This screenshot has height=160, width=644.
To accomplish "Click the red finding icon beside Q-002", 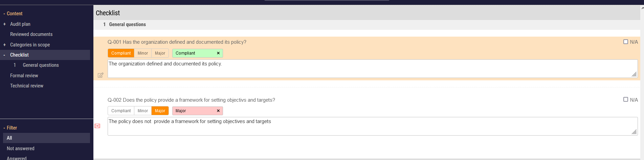I will (x=97, y=126).
